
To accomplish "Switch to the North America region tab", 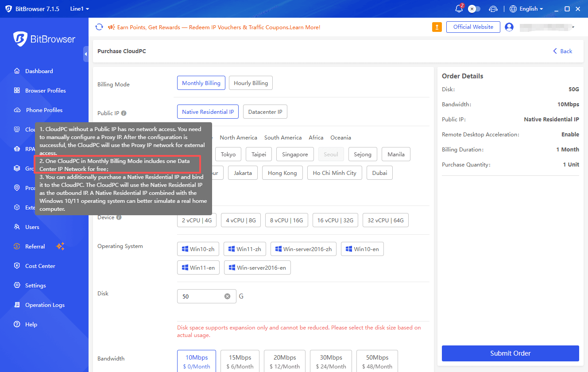I will [x=238, y=137].
